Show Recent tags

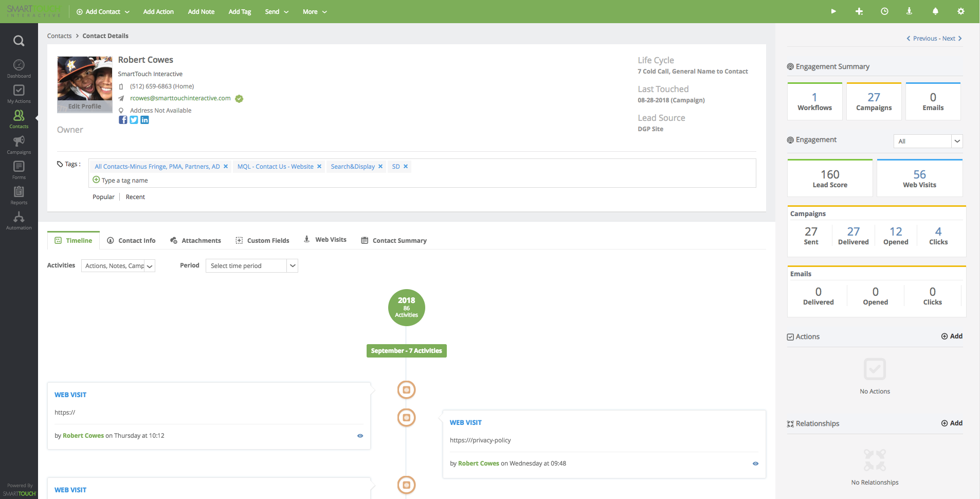point(135,197)
